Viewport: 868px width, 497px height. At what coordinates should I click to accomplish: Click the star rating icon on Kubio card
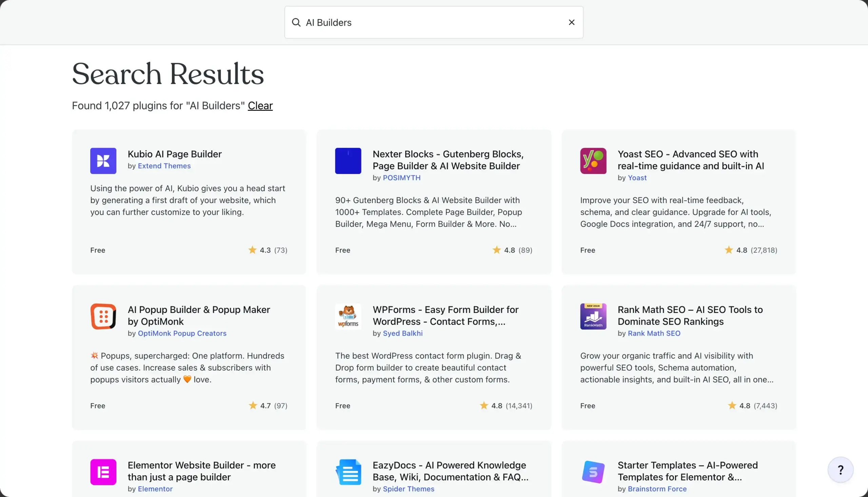tap(252, 250)
